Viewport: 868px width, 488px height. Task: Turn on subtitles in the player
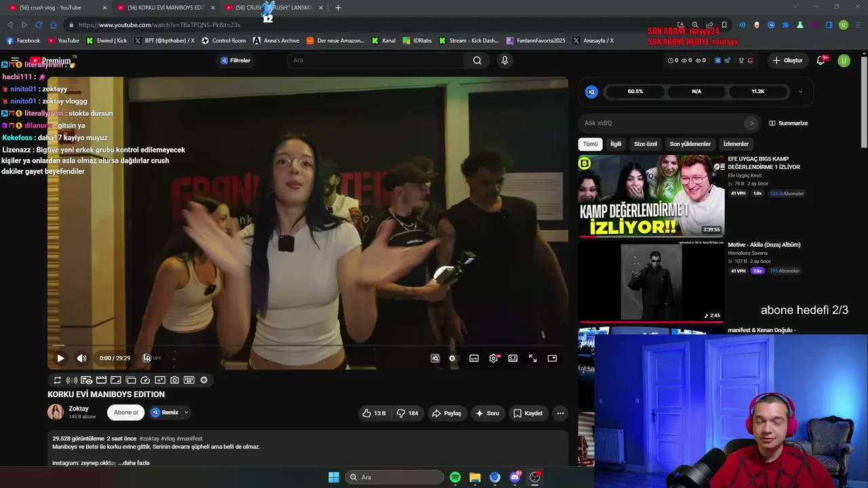pyautogui.click(x=474, y=359)
